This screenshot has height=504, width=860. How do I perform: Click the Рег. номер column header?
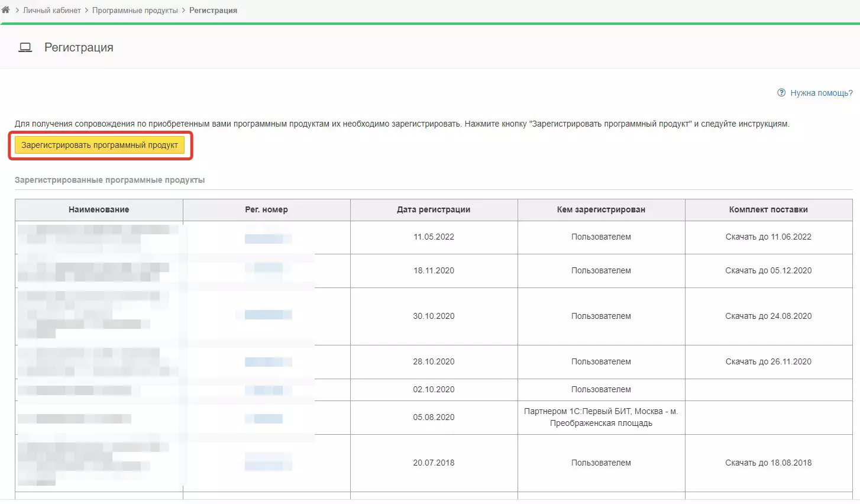266,209
